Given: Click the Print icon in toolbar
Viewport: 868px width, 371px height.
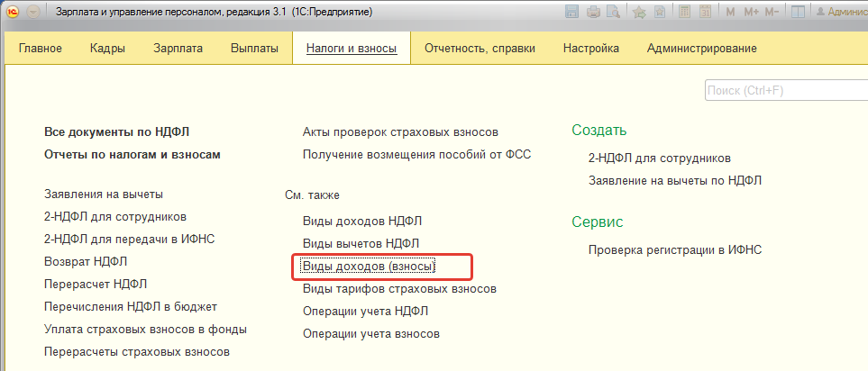Looking at the screenshot, I should (x=593, y=12).
